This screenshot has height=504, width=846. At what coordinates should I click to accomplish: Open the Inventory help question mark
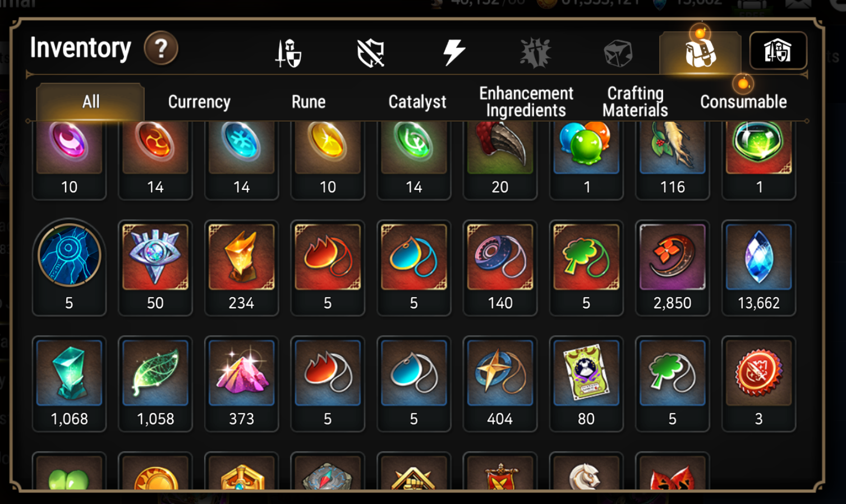(x=161, y=48)
